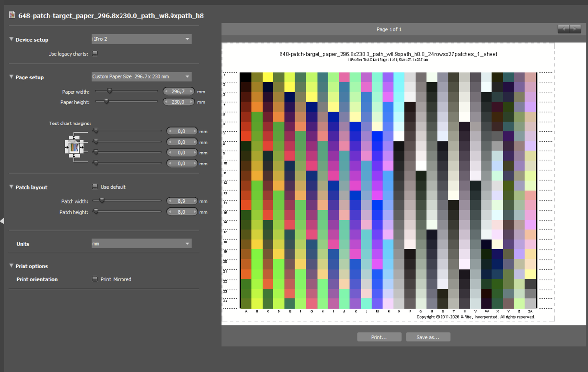This screenshot has width=588, height=372.
Task: Click the X-Rite copyright notice text
Action: pyautogui.click(x=475, y=317)
